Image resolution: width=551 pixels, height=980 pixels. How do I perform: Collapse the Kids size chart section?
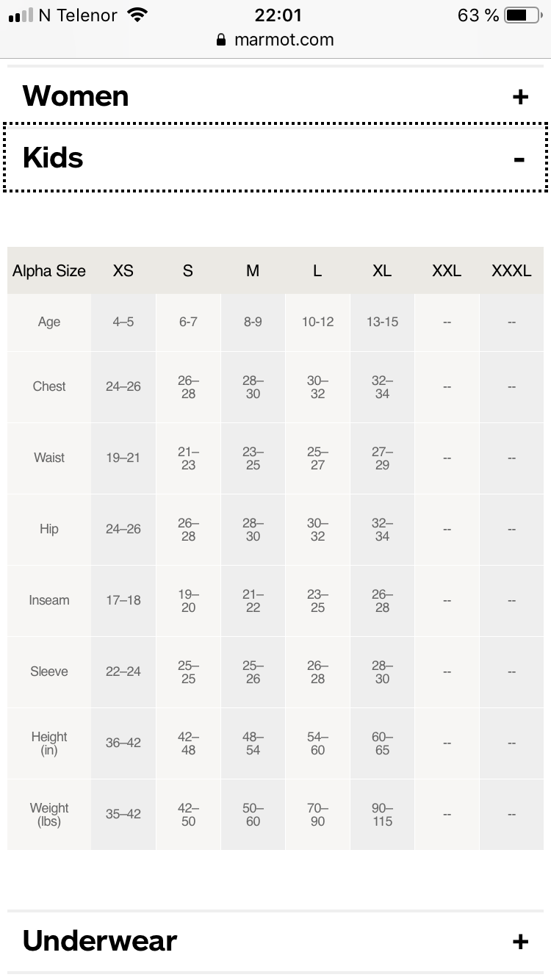519,159
